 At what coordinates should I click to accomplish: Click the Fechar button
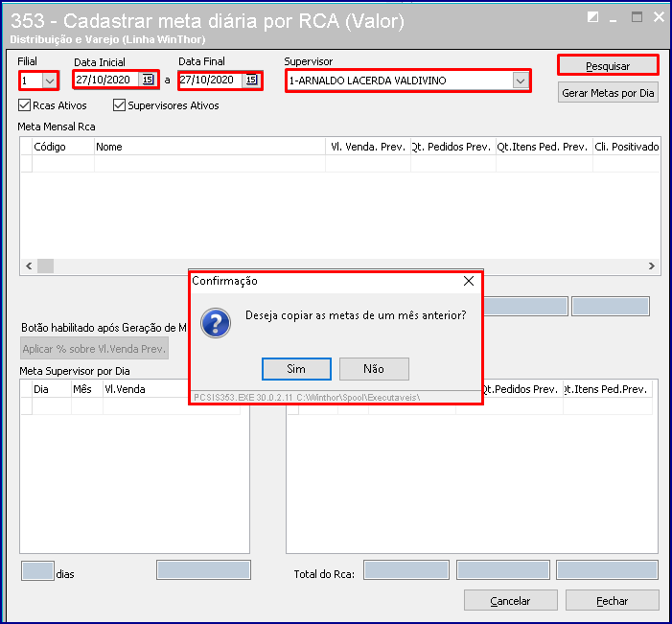coord(612,600)
